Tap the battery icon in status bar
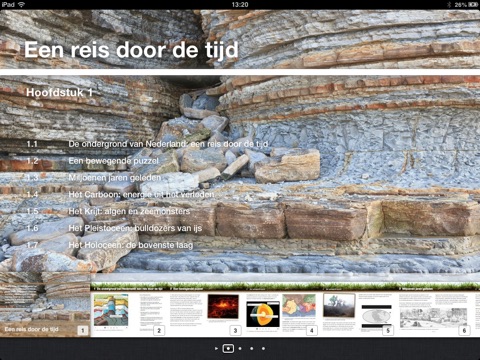The height and width of the screenshot is (360, 480). click(473, 5)
